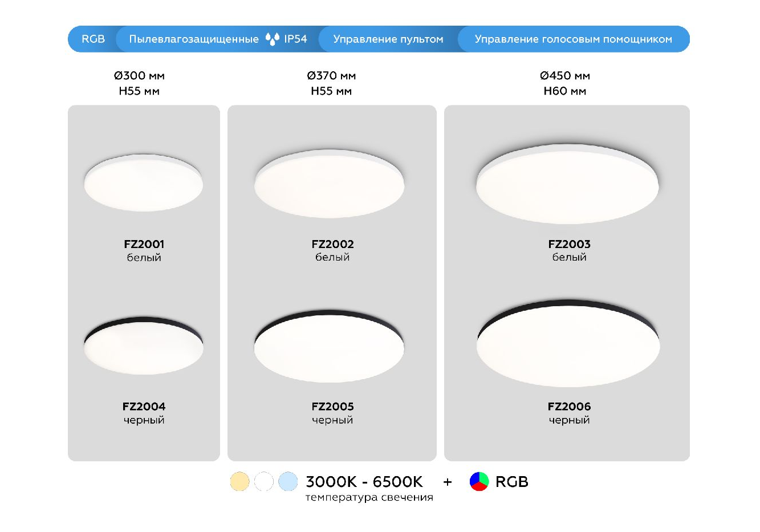Viewport: 760px width, 532px height.
Task: Pick the warm yellow color temperature swatch
Action: tap(240, 481)
